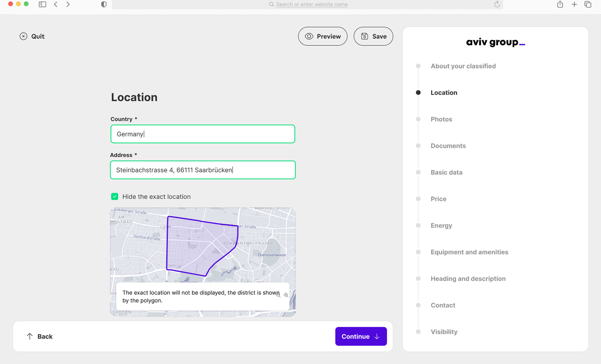Viewport: 601px width, 364px height.
Task: Click the browser forward navigation chevron
Action: pos(68,4)
